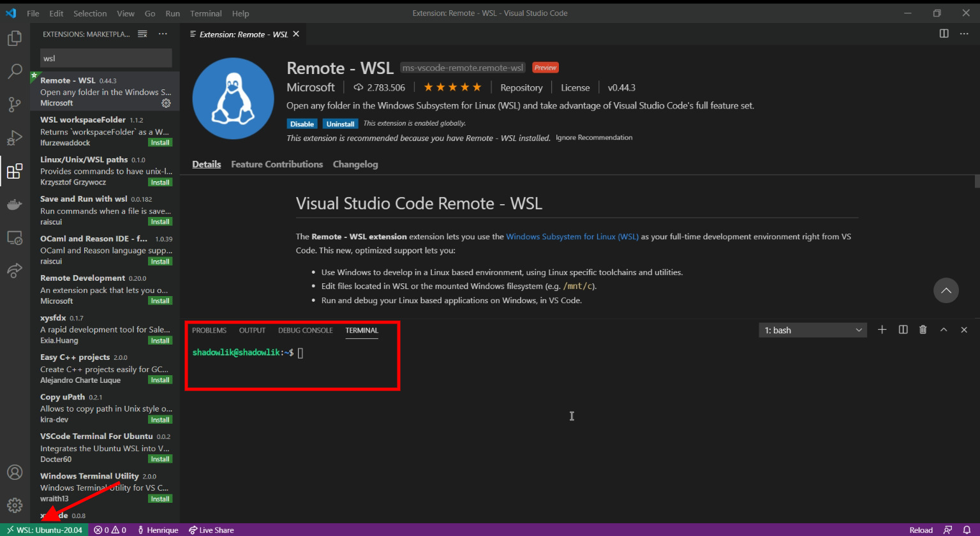
Task: Open the Edit menu
Action: [x=56, y=13]
